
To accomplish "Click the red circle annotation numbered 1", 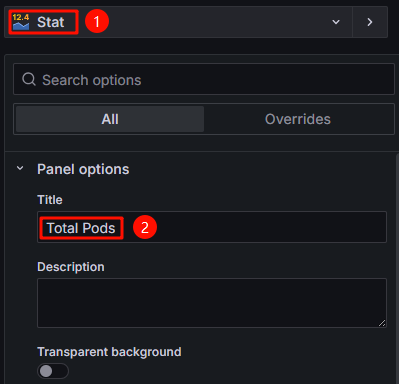I will [x=97, y=21].
